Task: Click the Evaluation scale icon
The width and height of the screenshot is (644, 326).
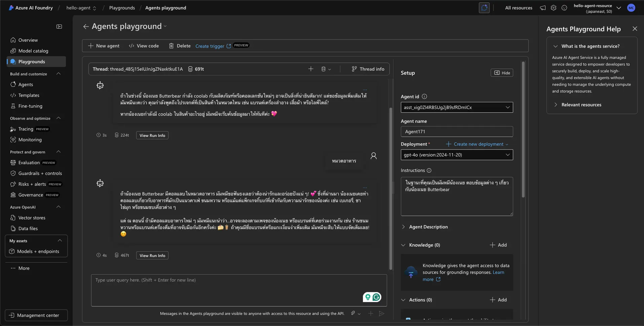Action: coord(13,162)
